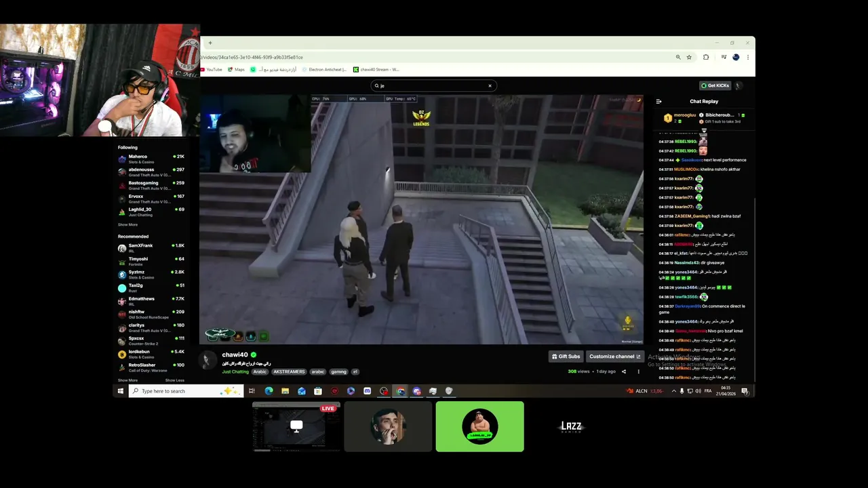Screen dimensions: 868x488
Task: Open Timyoshi recommended channel
Action: click(x=151, y=261)
